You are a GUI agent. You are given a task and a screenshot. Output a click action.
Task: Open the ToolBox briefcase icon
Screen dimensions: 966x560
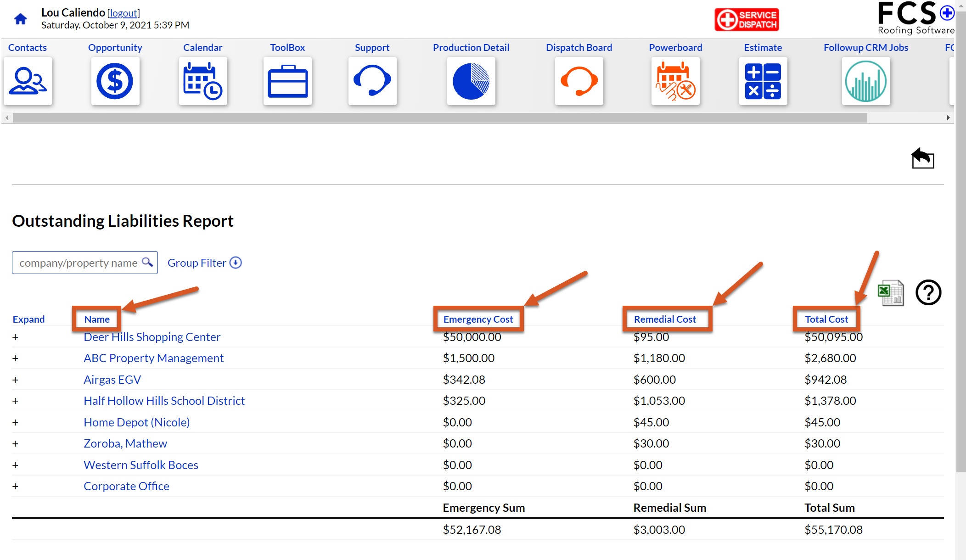(287, 81)
